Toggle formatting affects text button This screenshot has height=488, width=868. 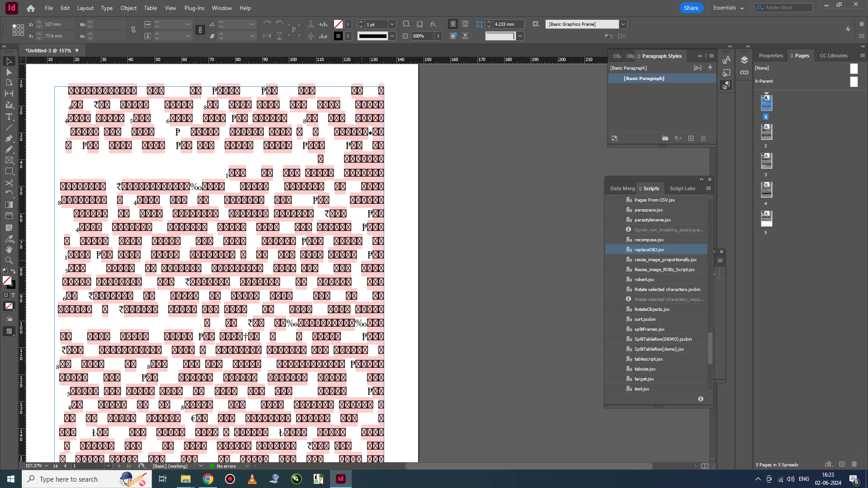(x=13, y=295)
